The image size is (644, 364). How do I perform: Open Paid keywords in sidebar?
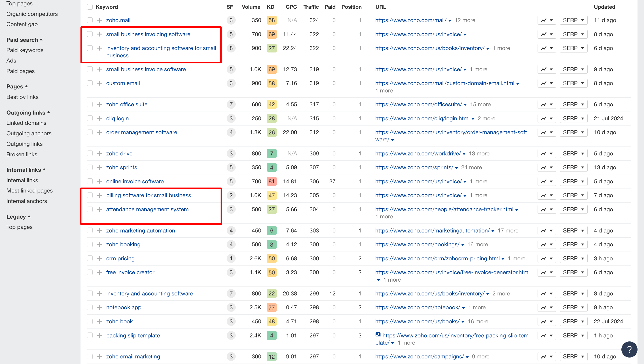tap(25, 50)
